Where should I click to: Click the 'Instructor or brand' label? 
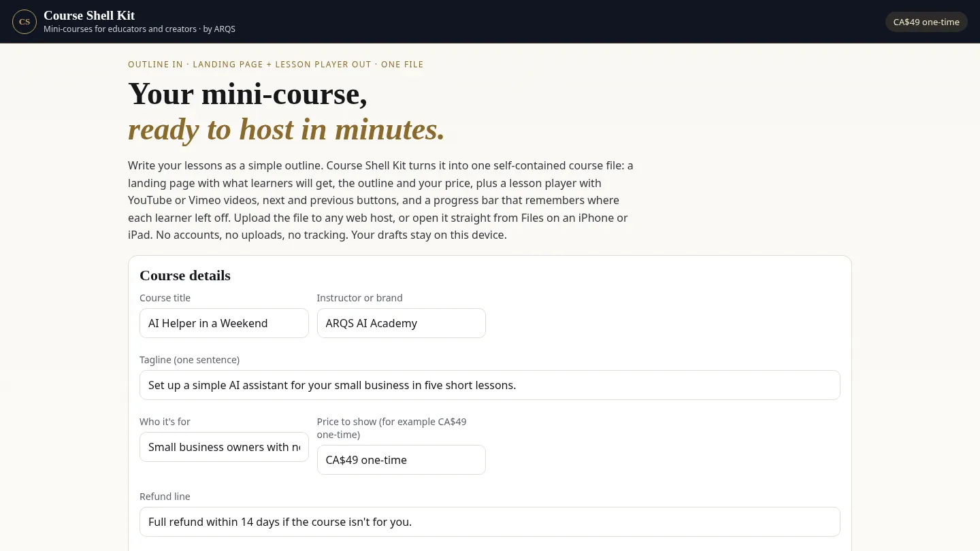pos(359,298)
